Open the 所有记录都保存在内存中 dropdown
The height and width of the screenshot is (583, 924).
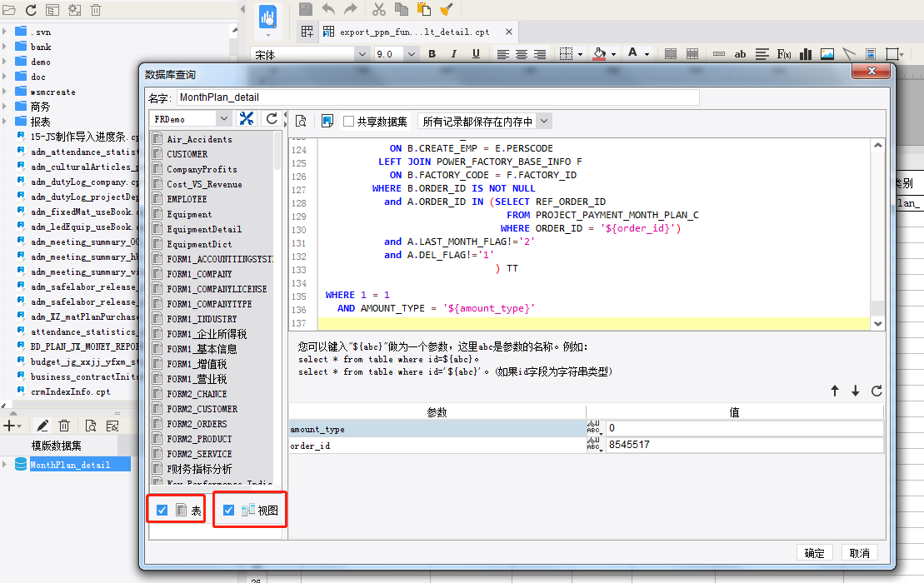point(544,122)
